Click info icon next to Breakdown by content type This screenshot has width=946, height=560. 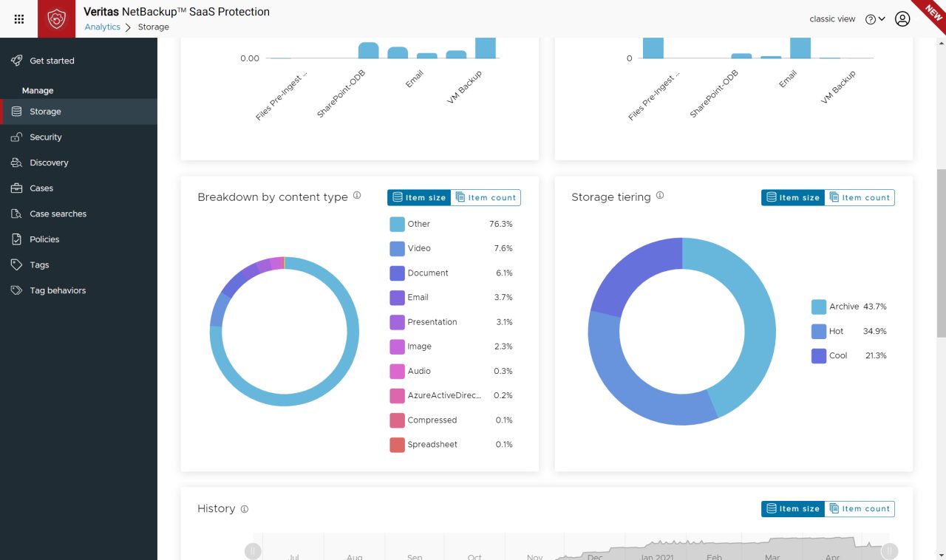[357, 196]
